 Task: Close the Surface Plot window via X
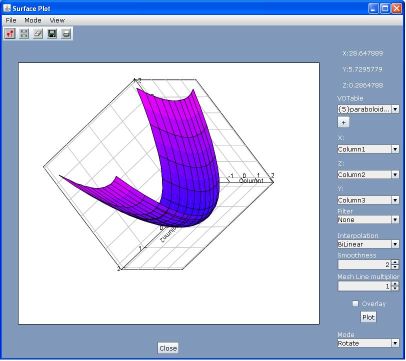click(x=397, y=8)
